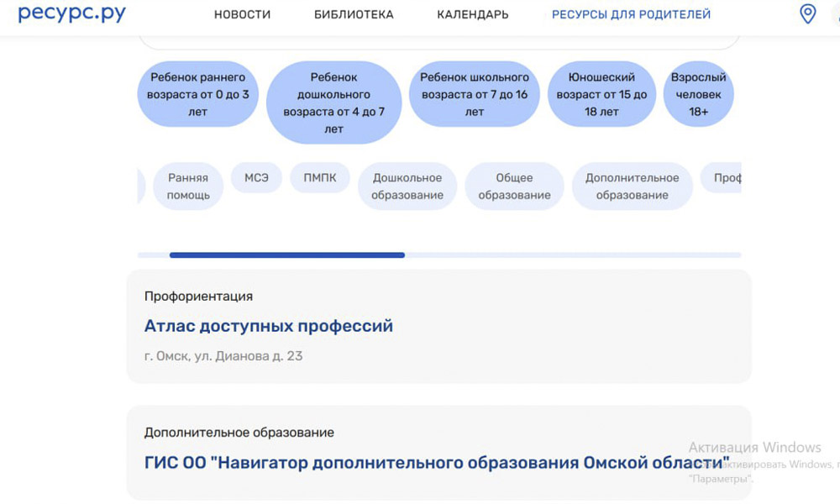Choose "Юношеский возраст от 15 до 18 лет"
This screenshot has width=840, height=504.
click(601, 94)
